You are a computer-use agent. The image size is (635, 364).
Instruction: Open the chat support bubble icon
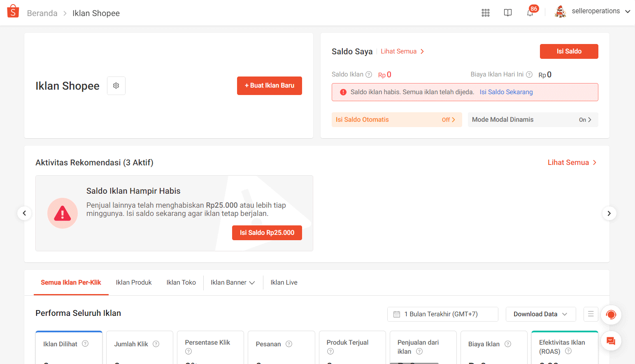611,341
